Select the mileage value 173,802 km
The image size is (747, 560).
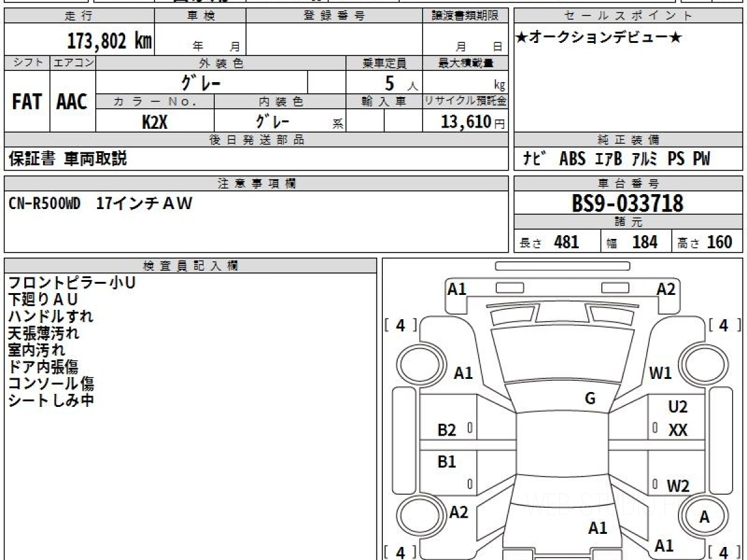(110, 41)
